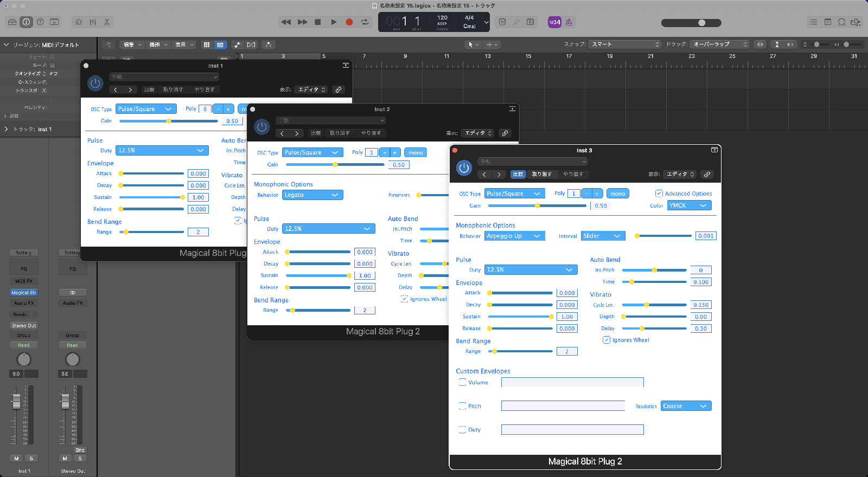Open the Library icon in control bar

12,22
